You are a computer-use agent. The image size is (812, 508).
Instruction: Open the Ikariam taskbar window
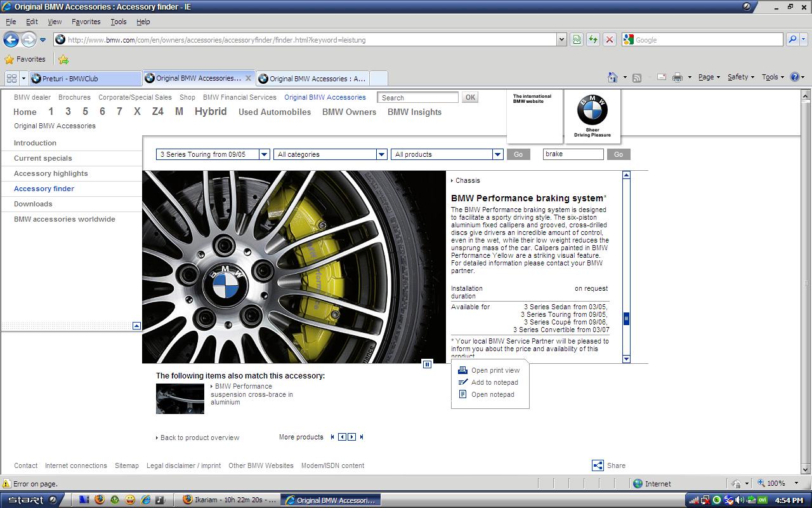pos(230,500)
